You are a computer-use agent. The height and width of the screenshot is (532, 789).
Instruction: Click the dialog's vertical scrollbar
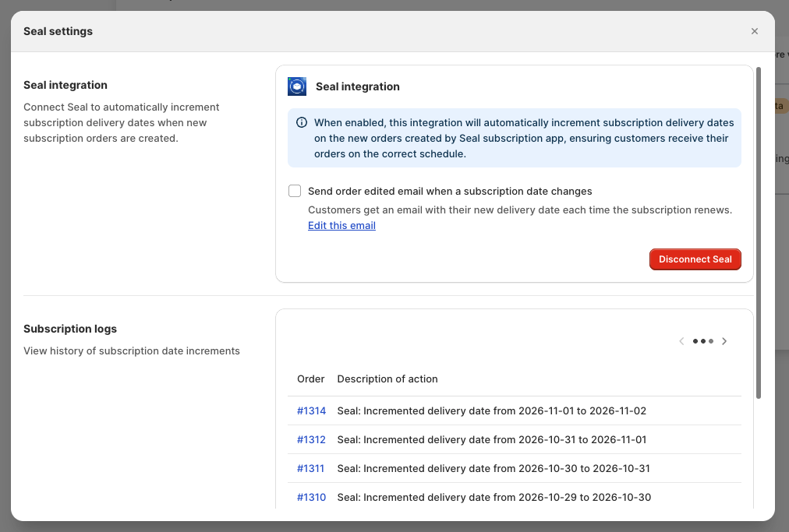[x=759, y=233]
